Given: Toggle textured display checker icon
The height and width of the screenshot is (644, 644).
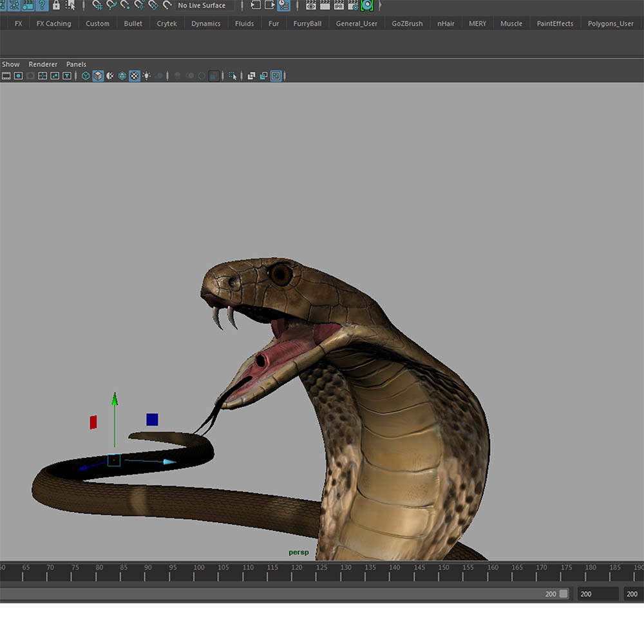Looking at the screenshot, I should 135,75.
